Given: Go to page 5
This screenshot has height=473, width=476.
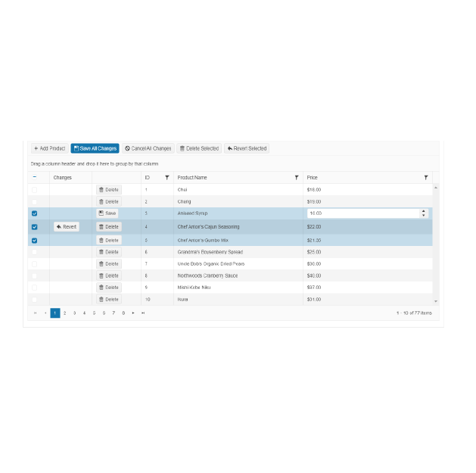Looking at the screenshot, I should [94, 313].
